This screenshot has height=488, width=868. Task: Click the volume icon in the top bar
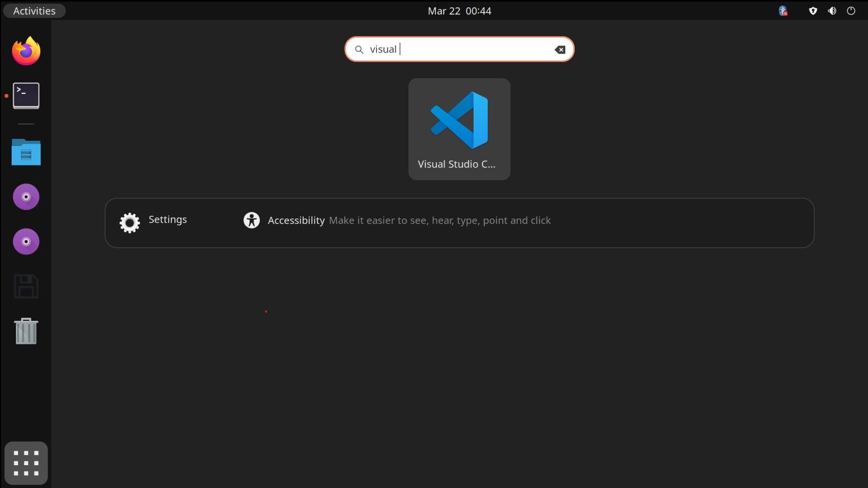coord(831,11)
